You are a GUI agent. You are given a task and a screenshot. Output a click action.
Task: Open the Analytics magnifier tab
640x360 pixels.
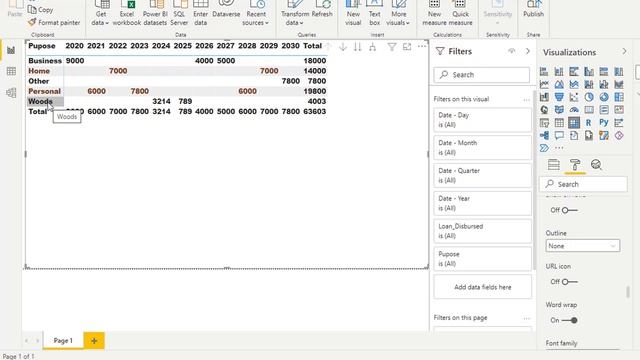click(x=596, y=165)
